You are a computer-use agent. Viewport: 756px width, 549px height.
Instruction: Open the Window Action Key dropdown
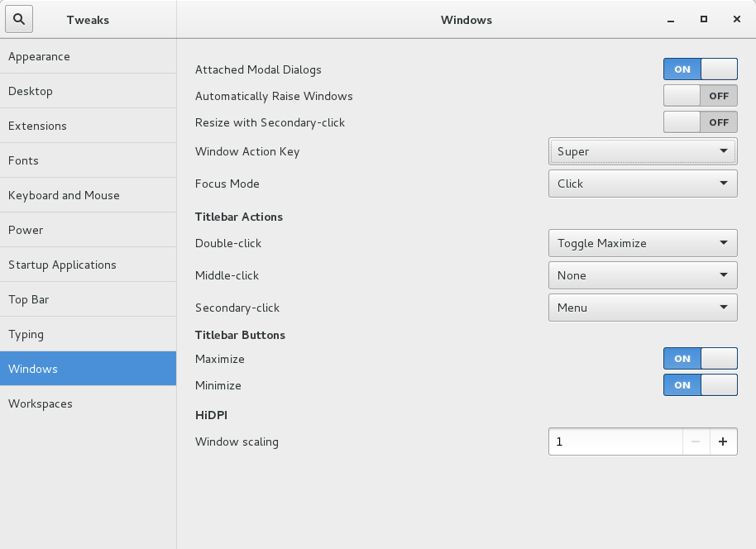pos(643,151)
